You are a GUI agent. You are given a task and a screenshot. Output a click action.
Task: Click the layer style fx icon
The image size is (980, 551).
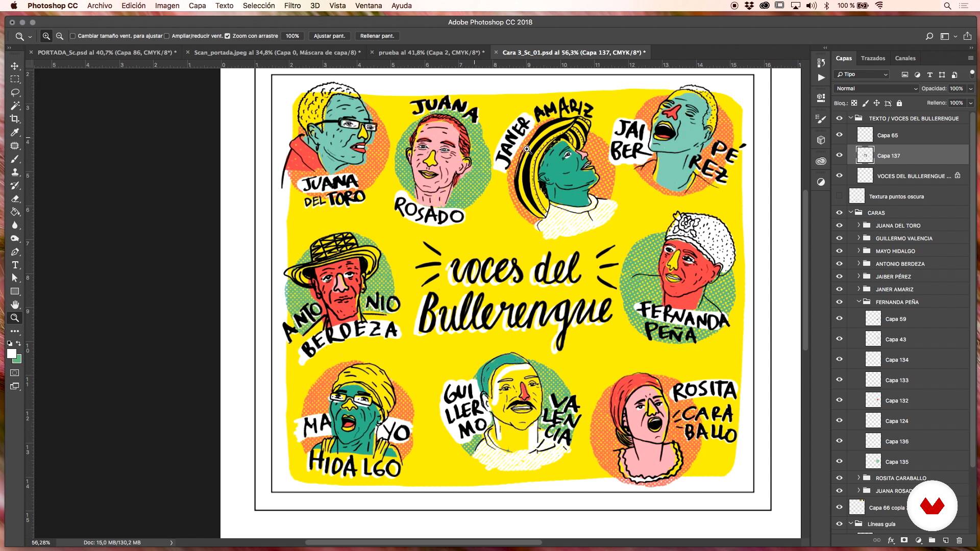[891, 540]
